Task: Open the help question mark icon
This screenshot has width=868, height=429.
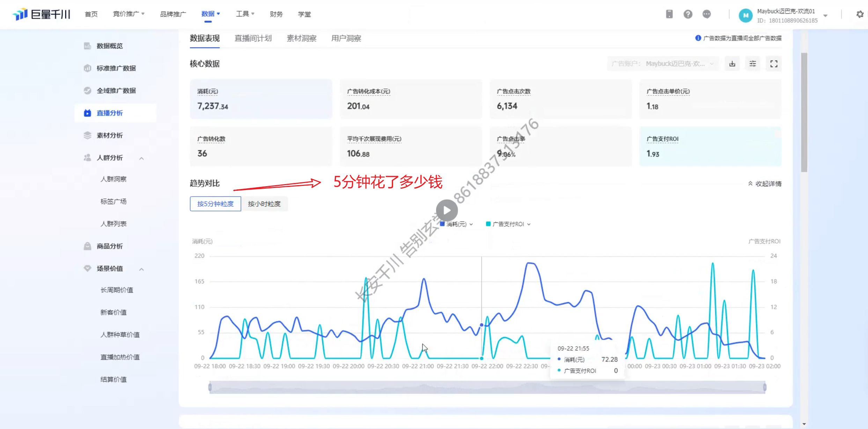Action: click(x=688, y=14)
